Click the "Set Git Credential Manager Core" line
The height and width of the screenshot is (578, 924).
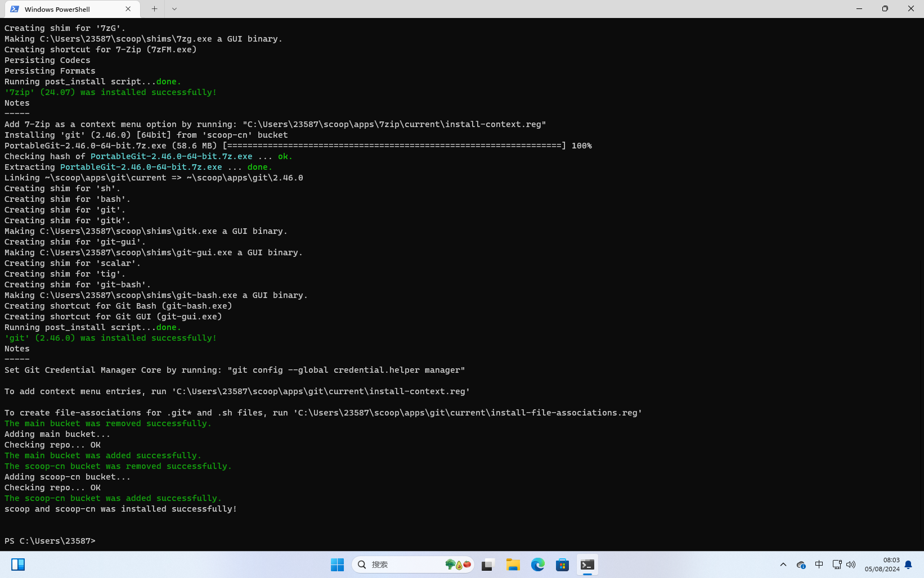[235, 370]
